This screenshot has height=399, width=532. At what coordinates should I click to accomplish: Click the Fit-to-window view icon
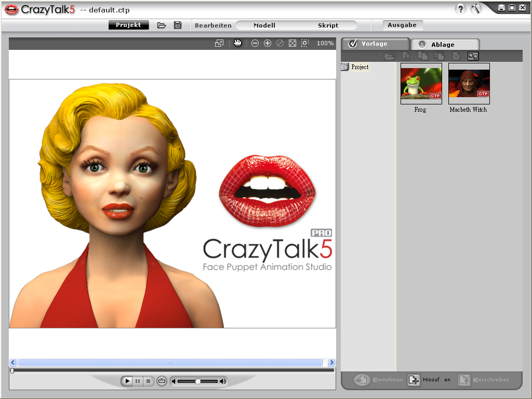click(293, 43)
